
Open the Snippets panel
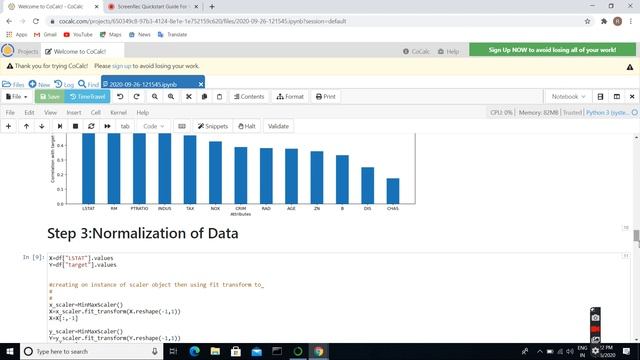pyautogui.click(x=213, y=126)
